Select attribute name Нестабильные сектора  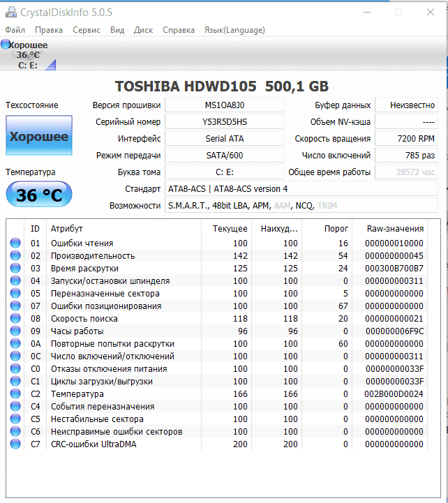[97, 419]
